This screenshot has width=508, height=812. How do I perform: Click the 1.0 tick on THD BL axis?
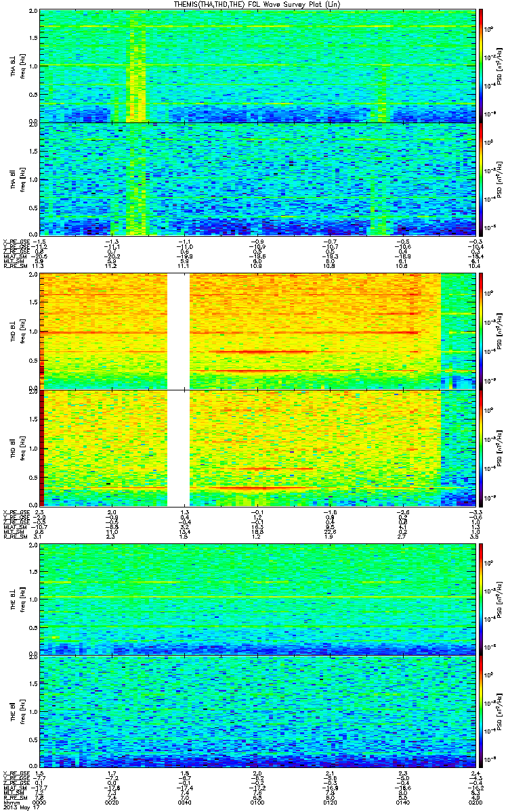33,332
